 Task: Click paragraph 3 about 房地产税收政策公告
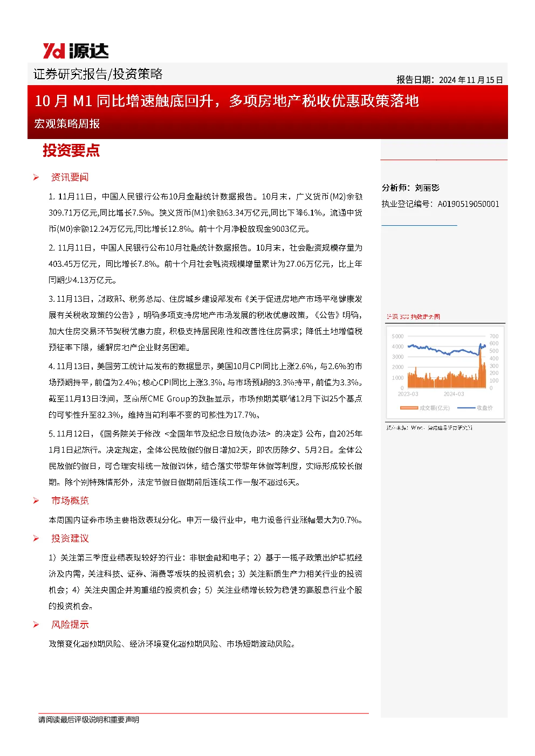(205, 323)
